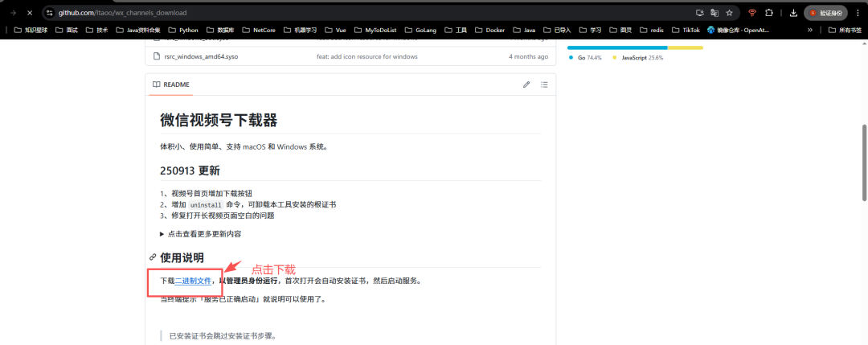
Task: Open the README outline list icon
Action: pyautogui.click(x=544, y=84)
